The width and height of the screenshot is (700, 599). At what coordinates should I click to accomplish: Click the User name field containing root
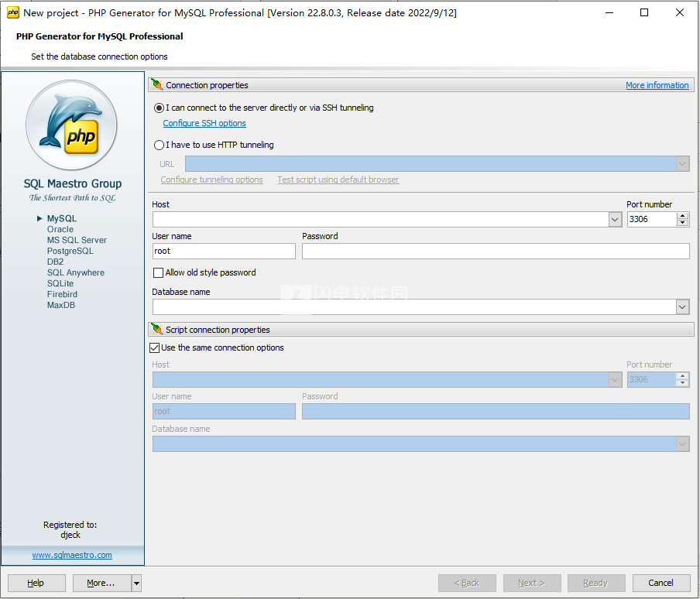(224, 251)
